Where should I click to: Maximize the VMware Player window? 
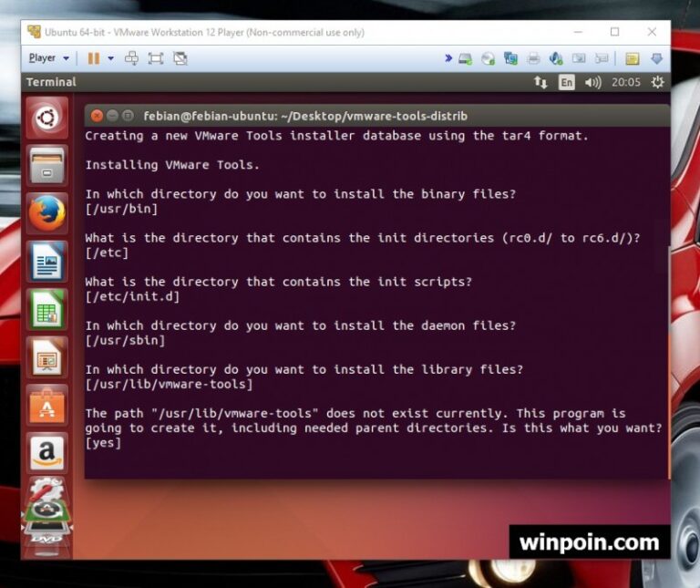click(x=614, y=32)
